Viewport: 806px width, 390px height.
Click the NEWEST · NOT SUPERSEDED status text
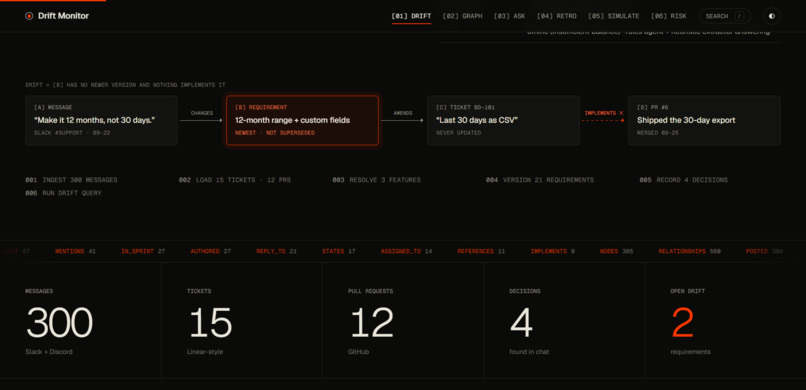pyautogui.click(x=274, y=133)
